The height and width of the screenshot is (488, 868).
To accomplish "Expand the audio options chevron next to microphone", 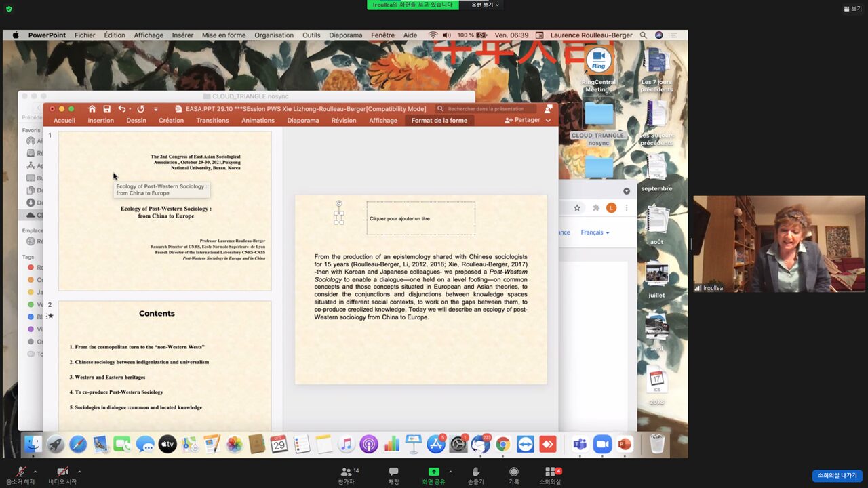I will click(35, 472).
